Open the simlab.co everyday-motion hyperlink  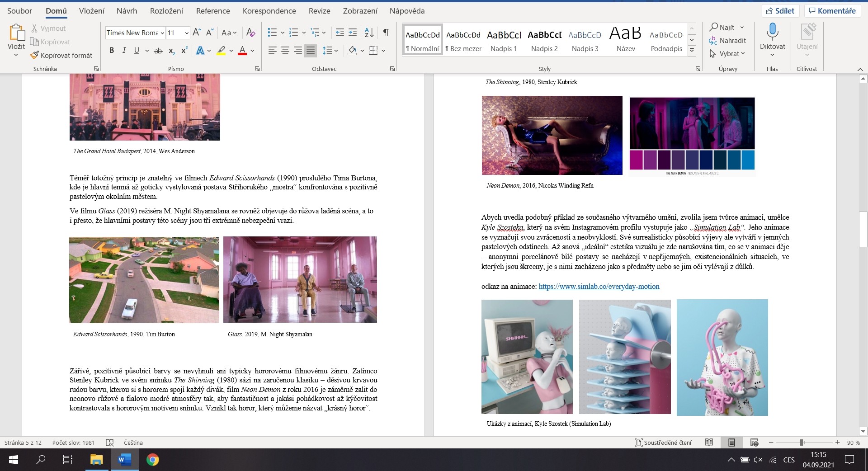(x=599, y=287)
